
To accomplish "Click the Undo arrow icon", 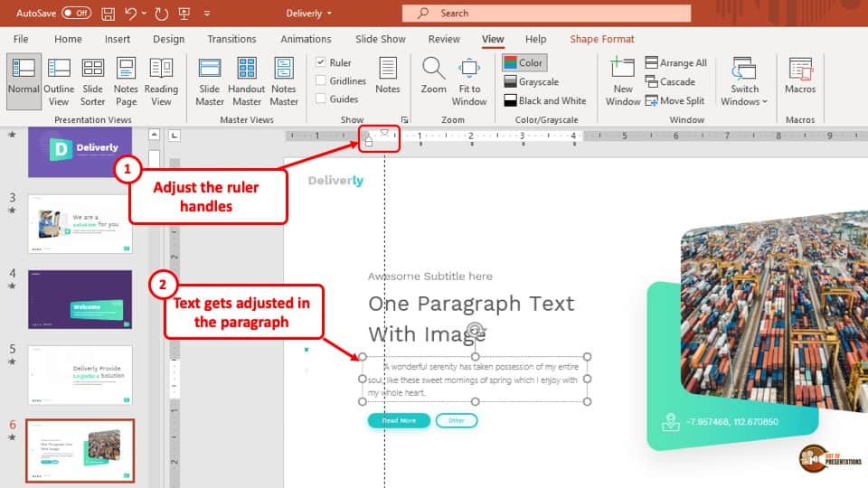I will coord(130,14).
